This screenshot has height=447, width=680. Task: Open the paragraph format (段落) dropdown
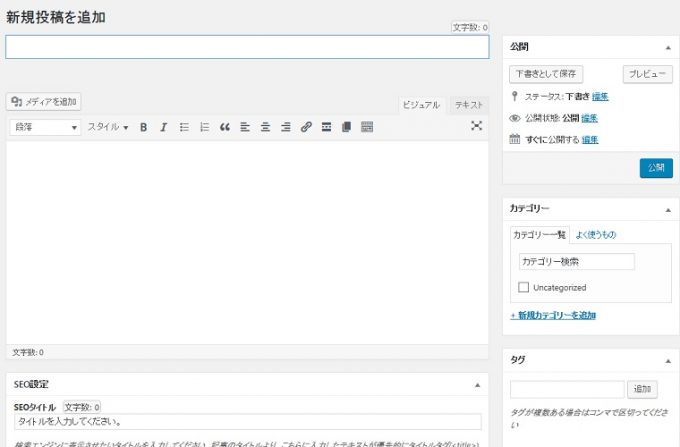(x=45, y=127)
